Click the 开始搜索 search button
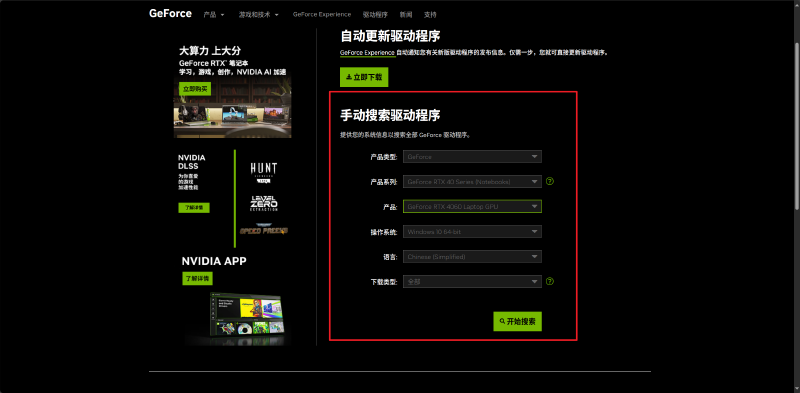 [517, 322]
